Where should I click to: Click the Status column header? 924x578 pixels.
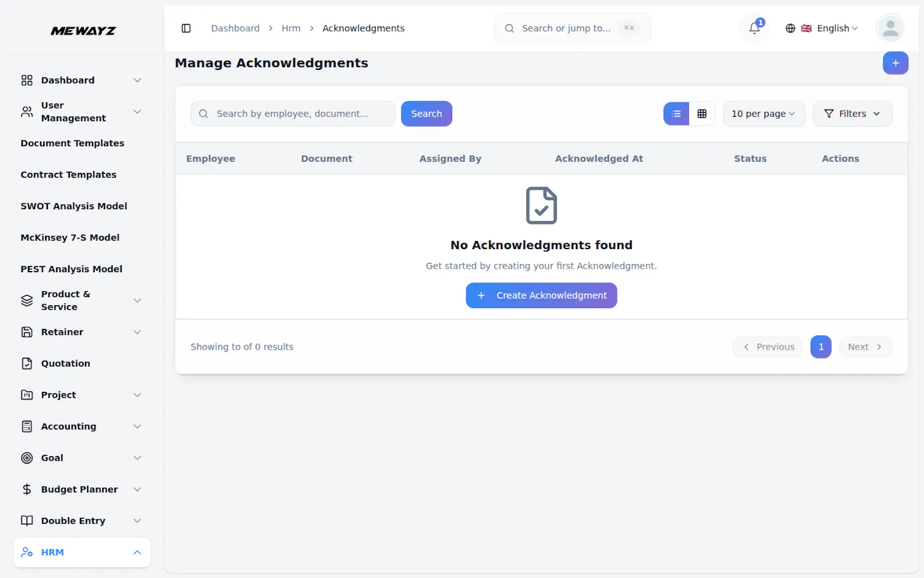[750, 158]
